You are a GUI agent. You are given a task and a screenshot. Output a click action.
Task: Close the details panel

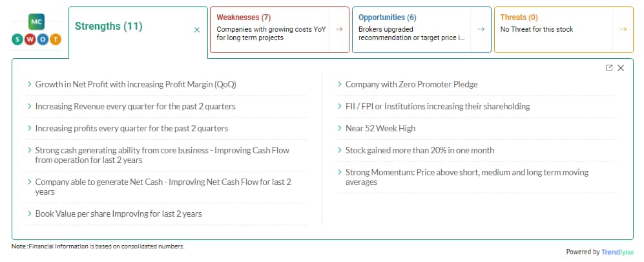[621, 68]
